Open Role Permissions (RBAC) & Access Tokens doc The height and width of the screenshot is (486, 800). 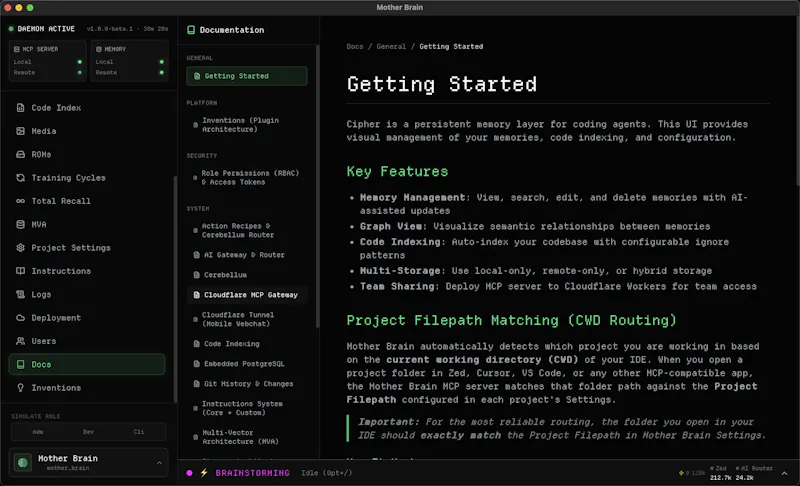[247, 177]
